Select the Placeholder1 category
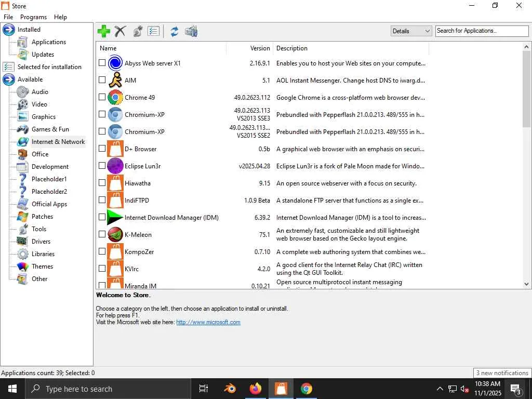 [x=49, y=179]
